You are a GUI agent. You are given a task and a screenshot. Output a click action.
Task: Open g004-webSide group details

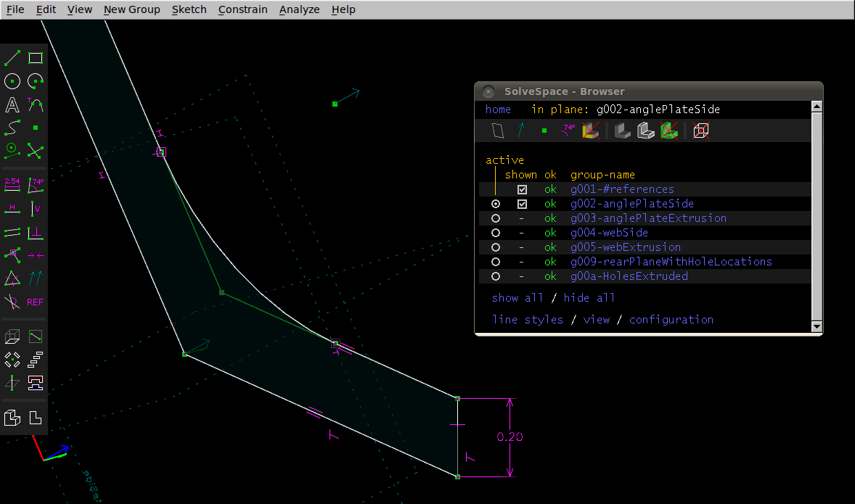[609, 233]
